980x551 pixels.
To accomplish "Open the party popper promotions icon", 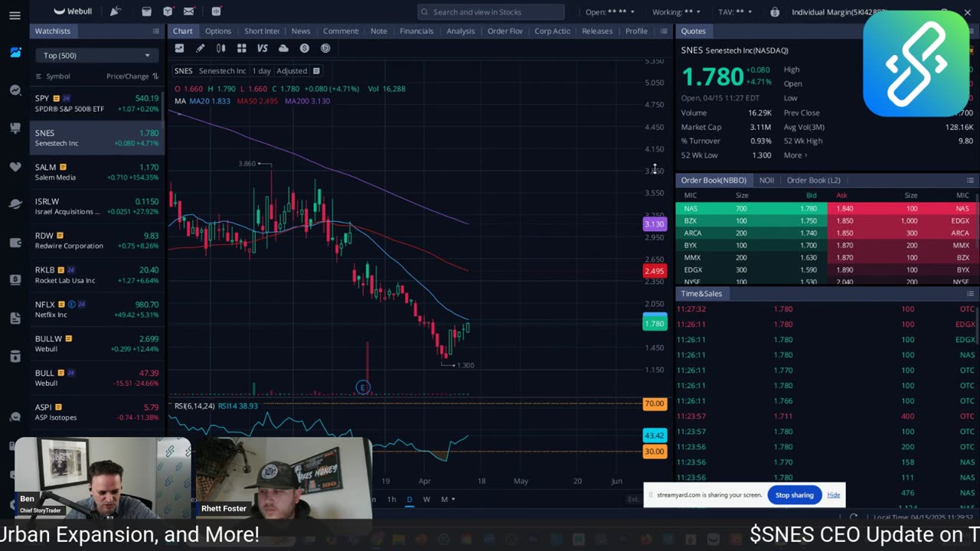I will click(115, 11).
